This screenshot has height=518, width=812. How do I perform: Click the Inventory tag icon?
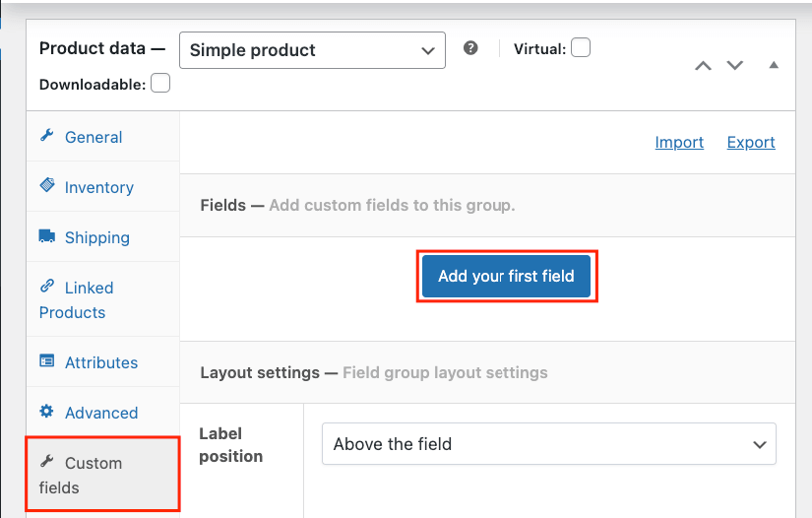coord(46,186)
